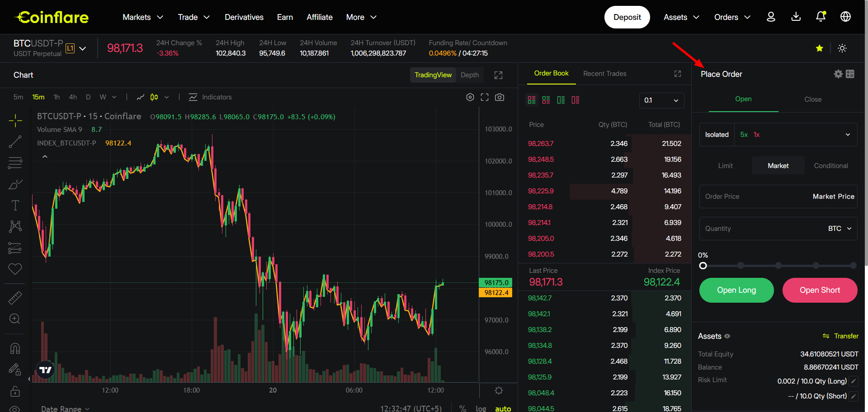Click the Open Long button
The image size is (868, 412).
coord(736,290)
